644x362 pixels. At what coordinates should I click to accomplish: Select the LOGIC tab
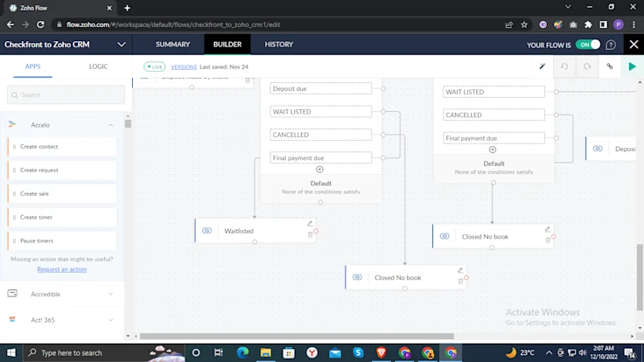[x=98, y=66]
